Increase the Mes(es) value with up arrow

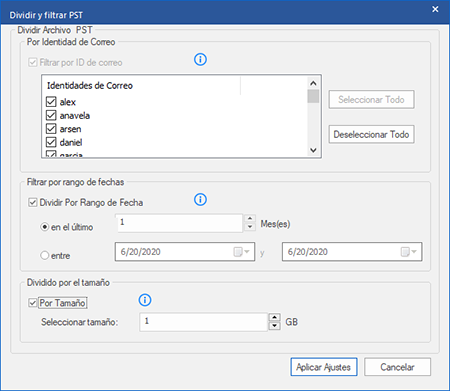click(x=250, y=219)
